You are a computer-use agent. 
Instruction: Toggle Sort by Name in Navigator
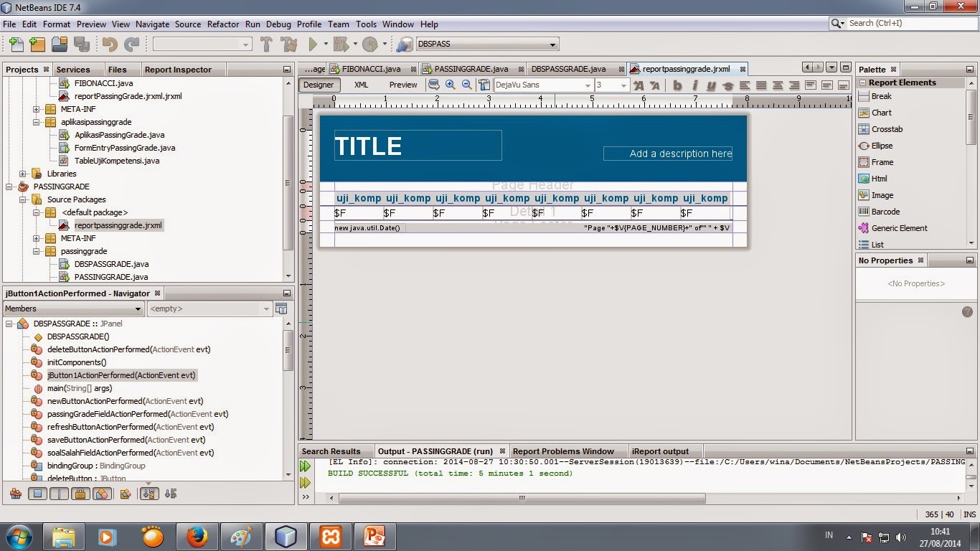(x=149, y=494)
